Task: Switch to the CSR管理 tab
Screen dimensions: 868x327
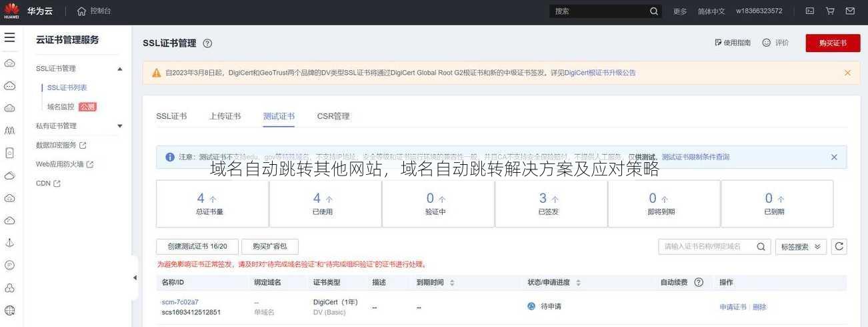Action: click(x=333, y=116)
